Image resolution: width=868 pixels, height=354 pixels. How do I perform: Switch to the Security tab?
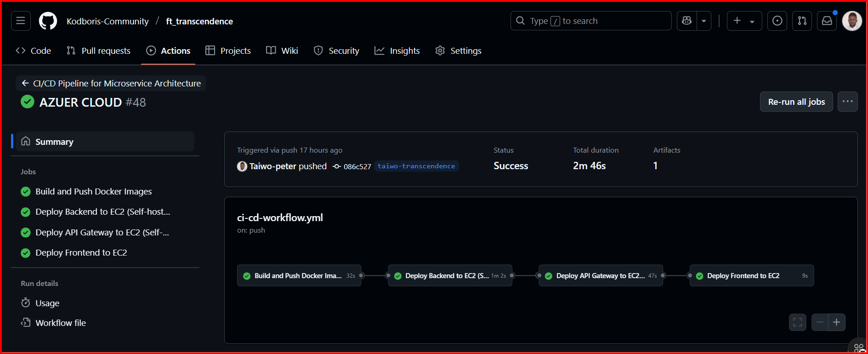tap(336, 51)
